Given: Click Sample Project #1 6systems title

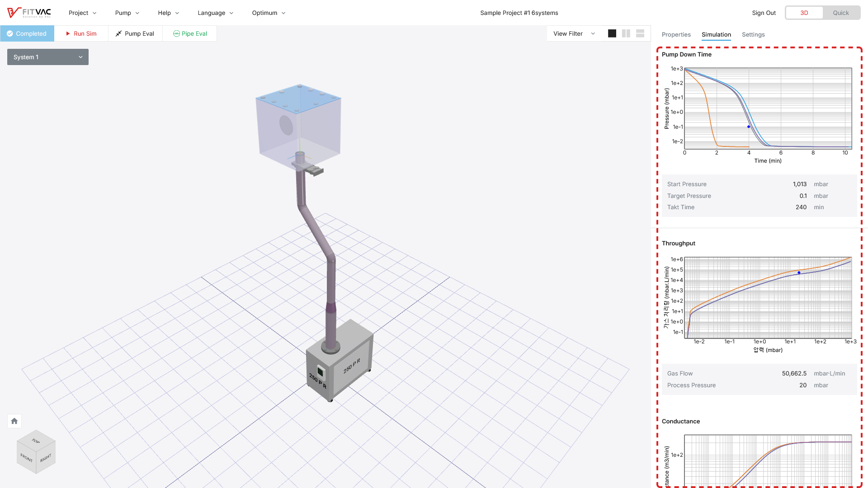Looking at the screenshot, I should 519,13.
